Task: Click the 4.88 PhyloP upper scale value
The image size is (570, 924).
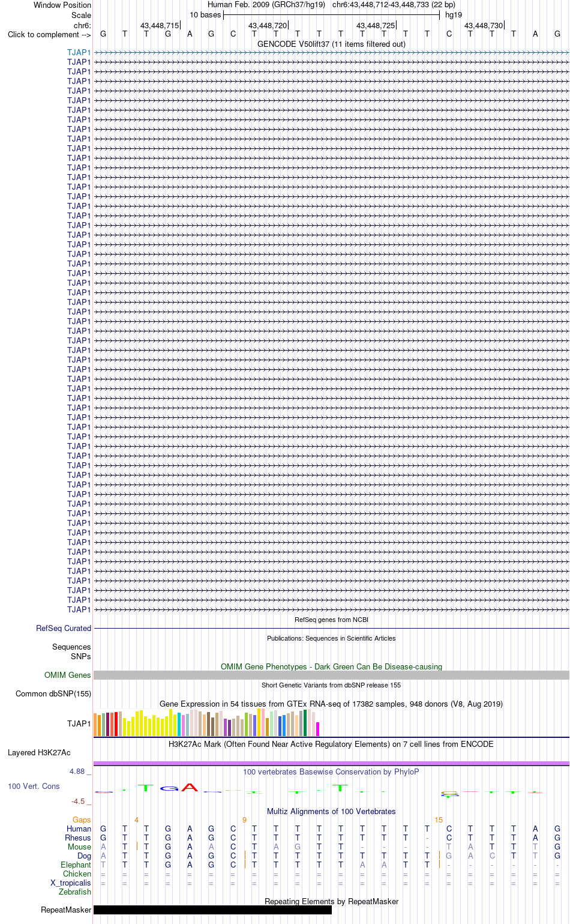Action: click(x=77, y=772)
